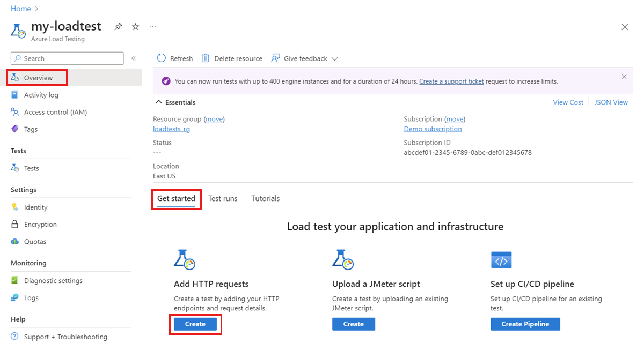The image size is (644, 358).
Task: Collapse the Essentials section
Action: [x=159, y=102]
